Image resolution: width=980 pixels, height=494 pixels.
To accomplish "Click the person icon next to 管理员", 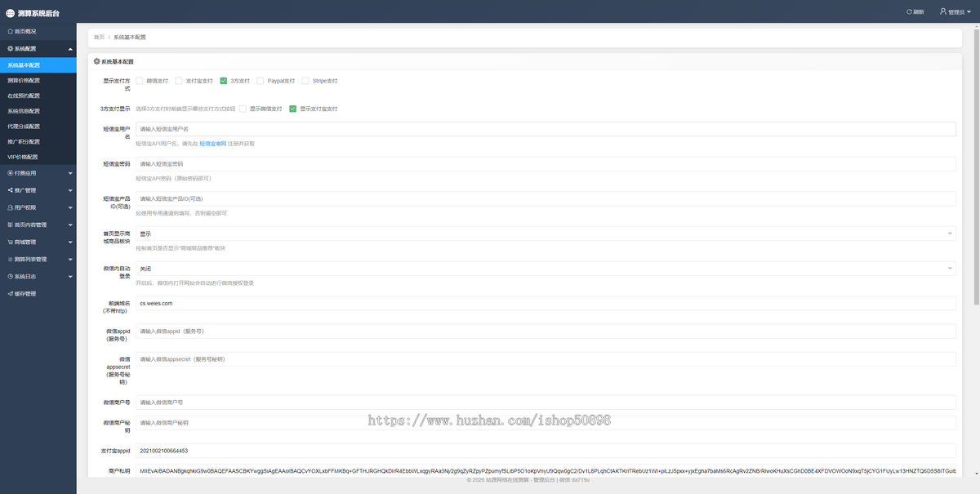I will [x=943, y=11].
